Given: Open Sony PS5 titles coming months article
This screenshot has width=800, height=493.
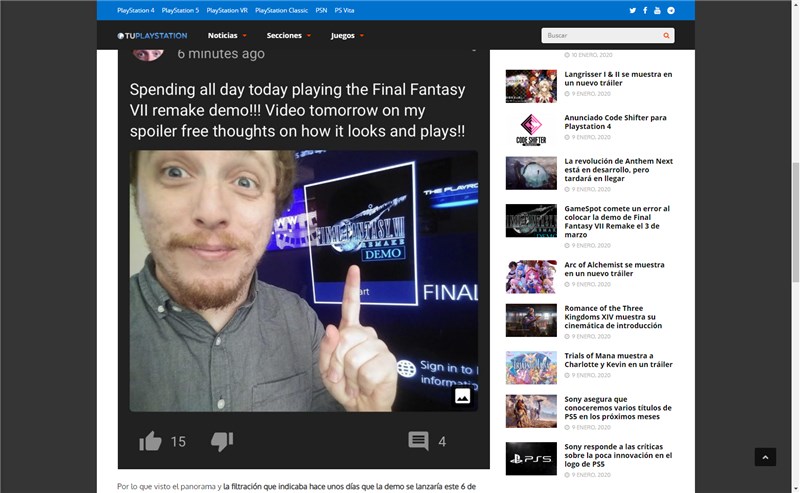Looking at the screenshot, I should [x=618, y=408].
